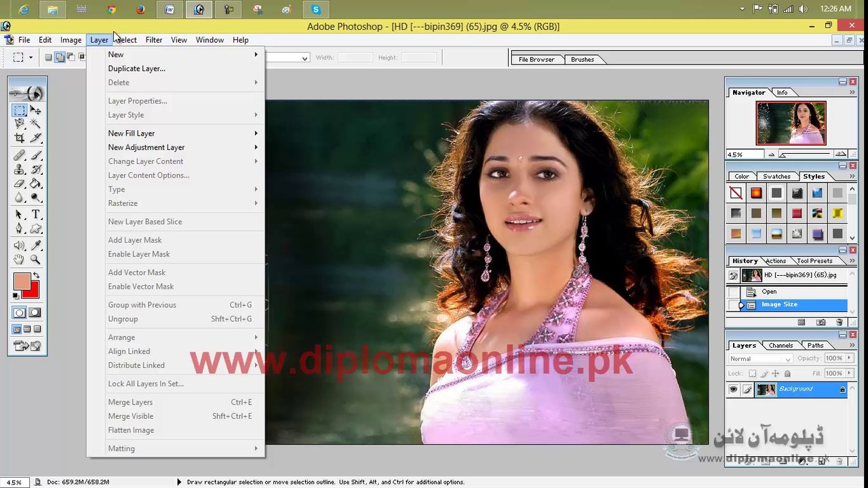Click Jump to ImageReady button
Viewport: 868px width, 488px height.
point(27,346)
